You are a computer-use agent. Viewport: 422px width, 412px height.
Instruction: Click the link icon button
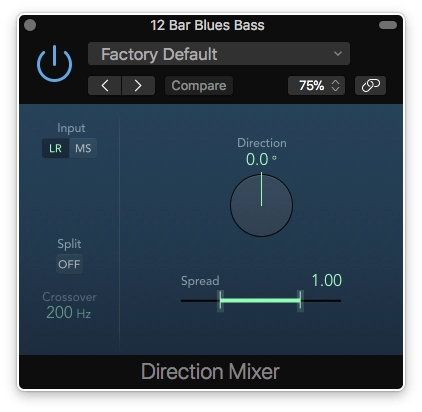(370, 86)
